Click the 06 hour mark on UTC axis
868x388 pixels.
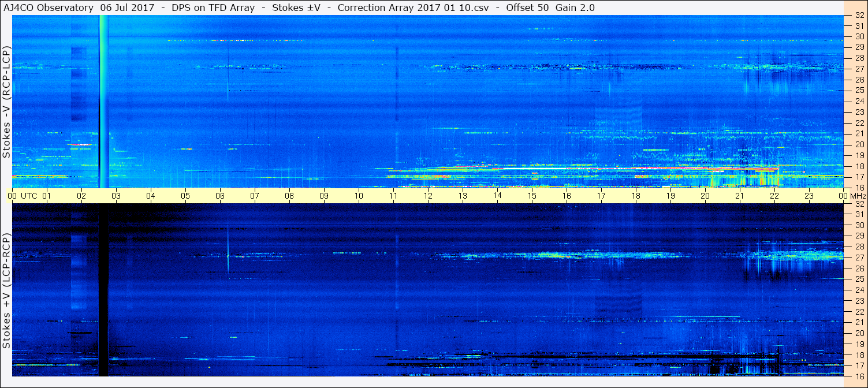click(x=220, y=196)
